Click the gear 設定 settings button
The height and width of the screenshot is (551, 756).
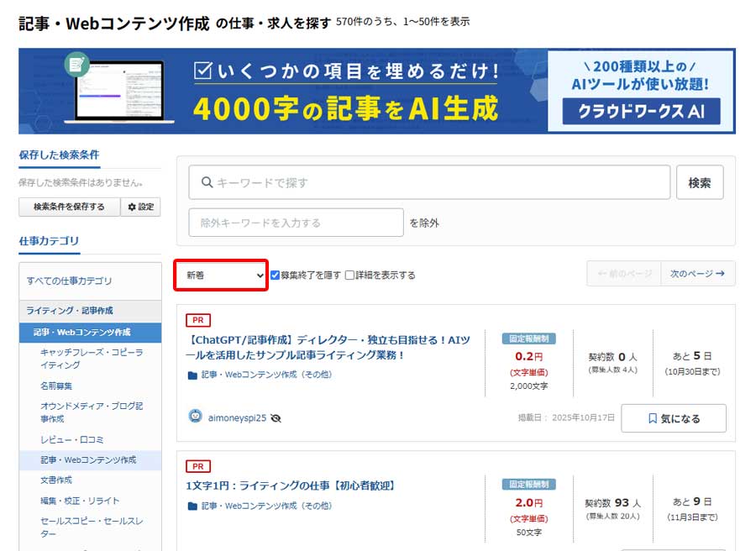(140, 207)
